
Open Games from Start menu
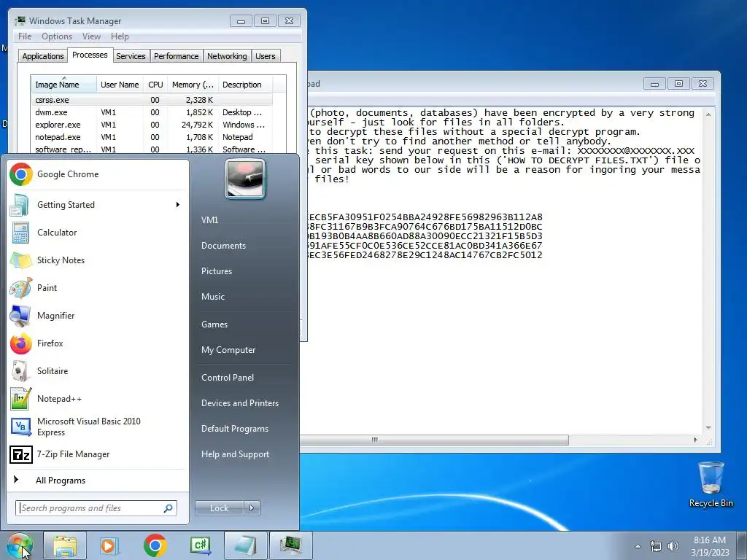point(214,324)
